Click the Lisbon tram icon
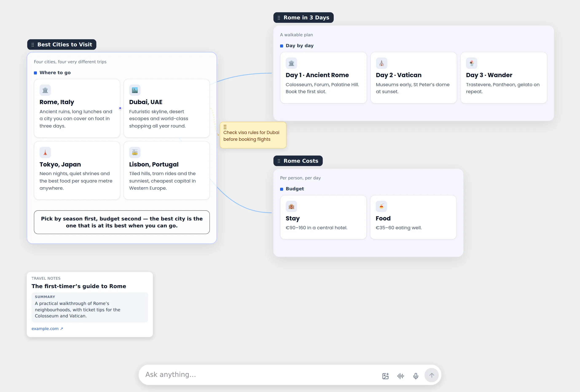The height and width of the screenshot is (392, 580). (135, 152)
